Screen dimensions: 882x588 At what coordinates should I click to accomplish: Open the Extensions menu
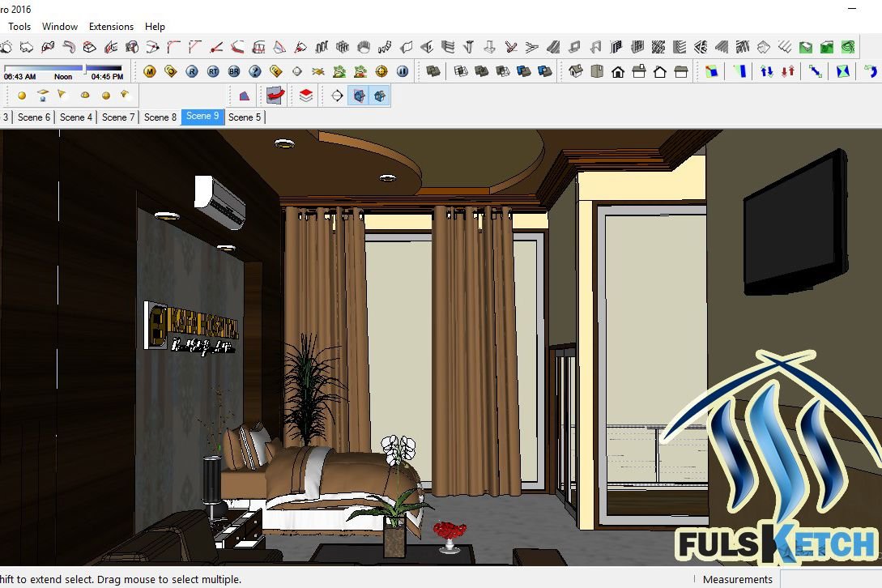tap(112, 27)
